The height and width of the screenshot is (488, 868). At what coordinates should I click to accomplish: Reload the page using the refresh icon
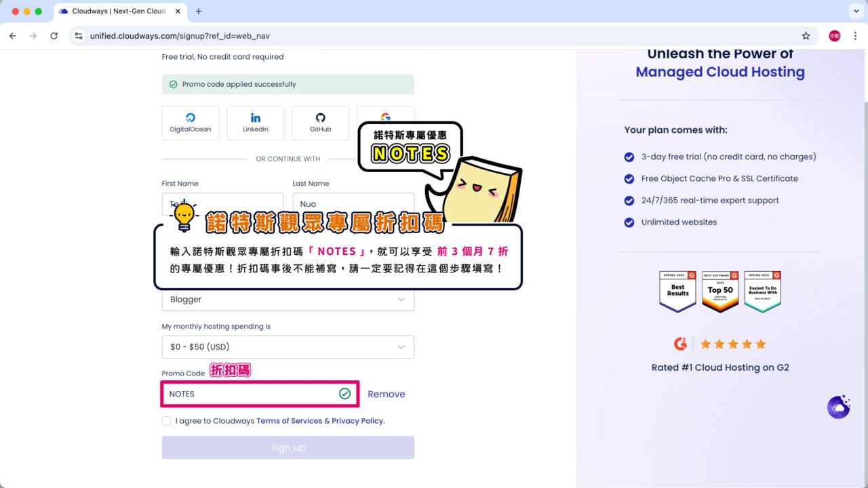tap(54, 36)
